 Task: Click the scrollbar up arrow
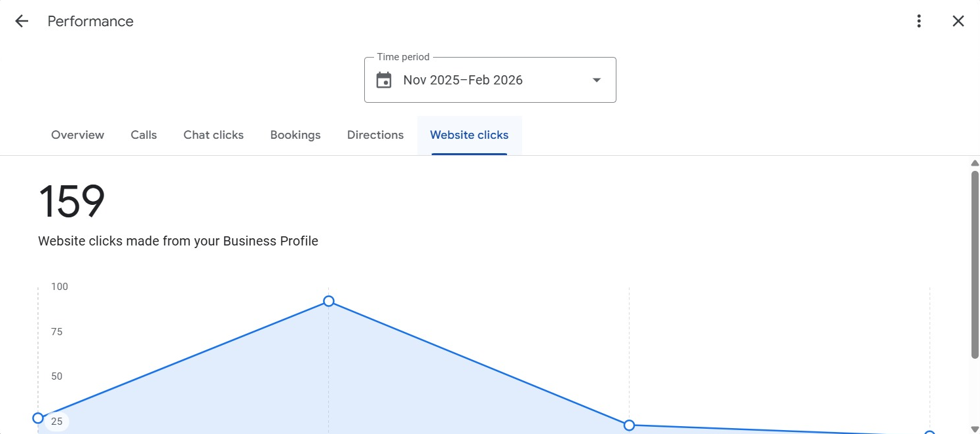click(x=975, y=163)
